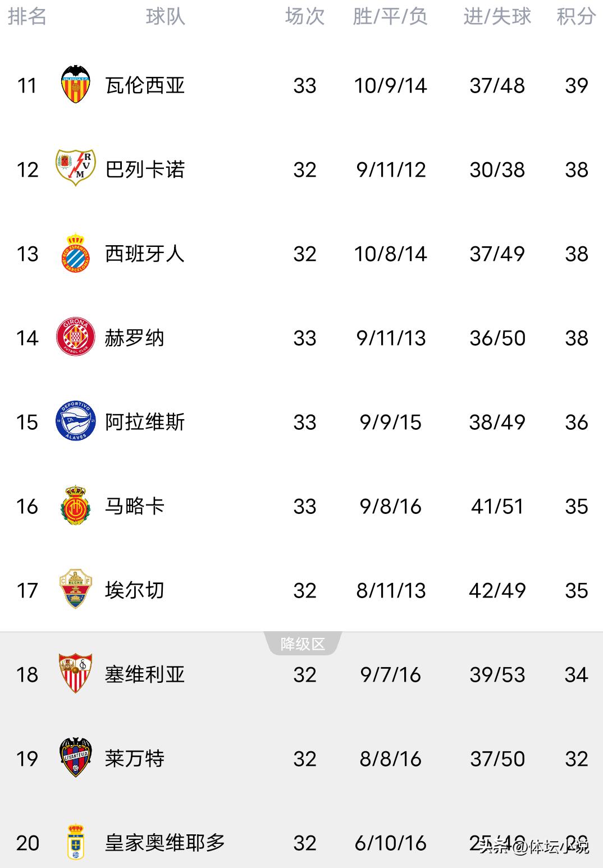
Task: Tap the Mallorca club crest
Action: click(x=75, y=506)
